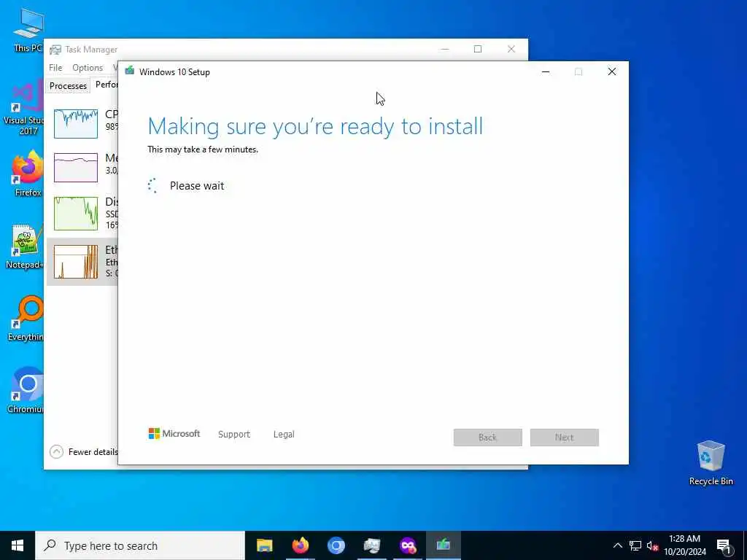
Task: Open This PC desktop icon
Action: tap(28, 29)
